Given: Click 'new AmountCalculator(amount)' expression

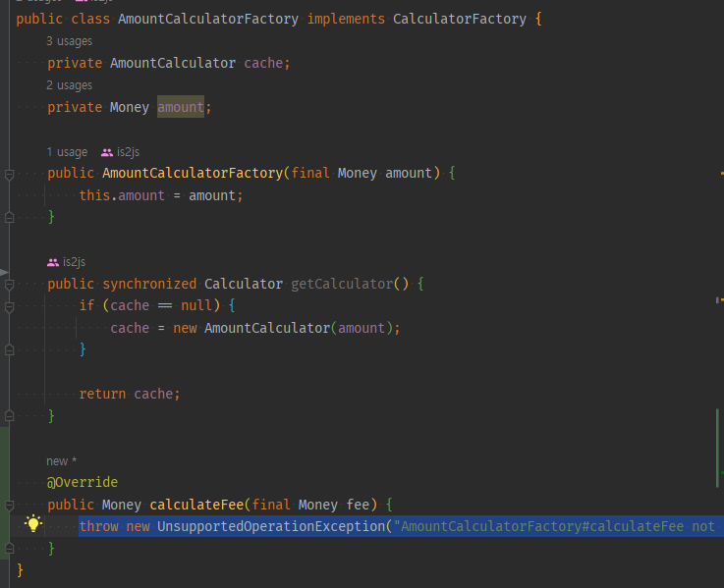Looking at the screenshot, I should pyautogui.click(x=283, y=328).
